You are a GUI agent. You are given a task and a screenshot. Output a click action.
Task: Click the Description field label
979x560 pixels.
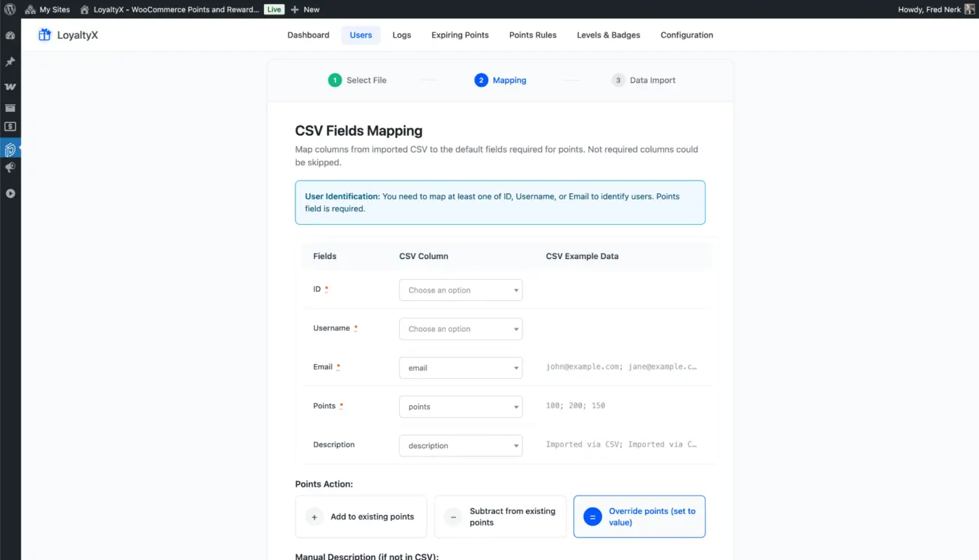tap(334, 444)
